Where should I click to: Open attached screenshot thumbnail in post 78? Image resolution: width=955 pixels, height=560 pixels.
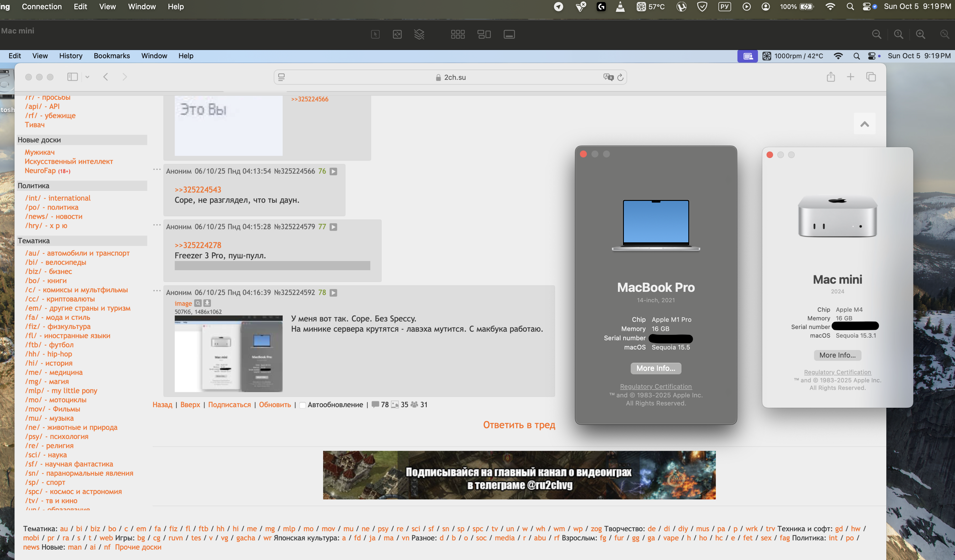229,354
